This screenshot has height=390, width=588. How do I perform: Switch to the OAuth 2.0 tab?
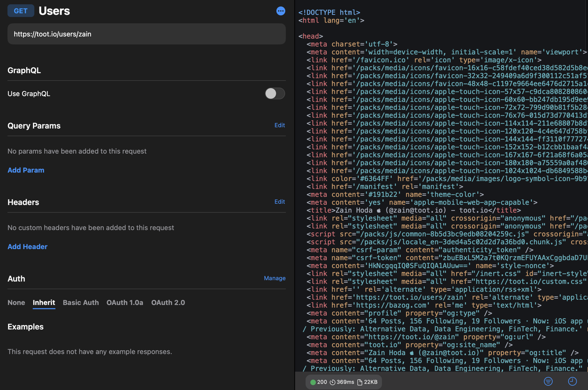point(168,303)
